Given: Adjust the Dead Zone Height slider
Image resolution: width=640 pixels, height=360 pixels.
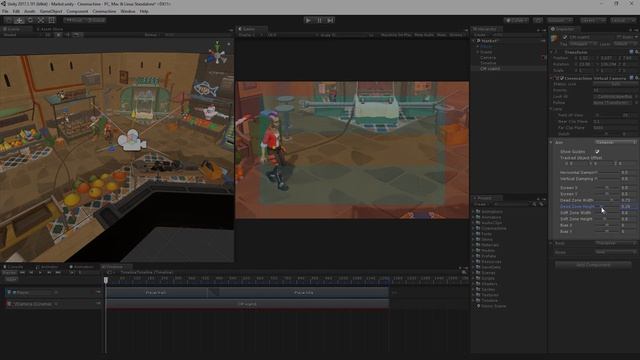Looking at the screenshot, I should coord(608,207).
